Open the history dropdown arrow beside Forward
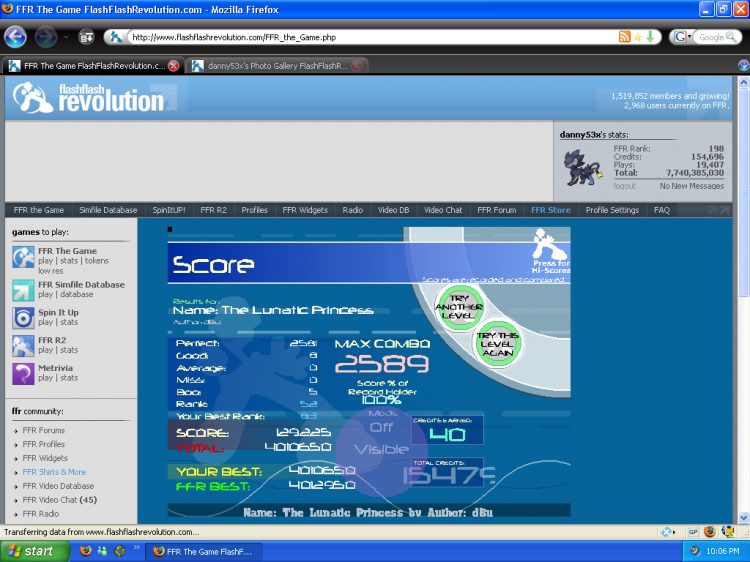This screenshot has width=750, height=562. tap(66, 37)
